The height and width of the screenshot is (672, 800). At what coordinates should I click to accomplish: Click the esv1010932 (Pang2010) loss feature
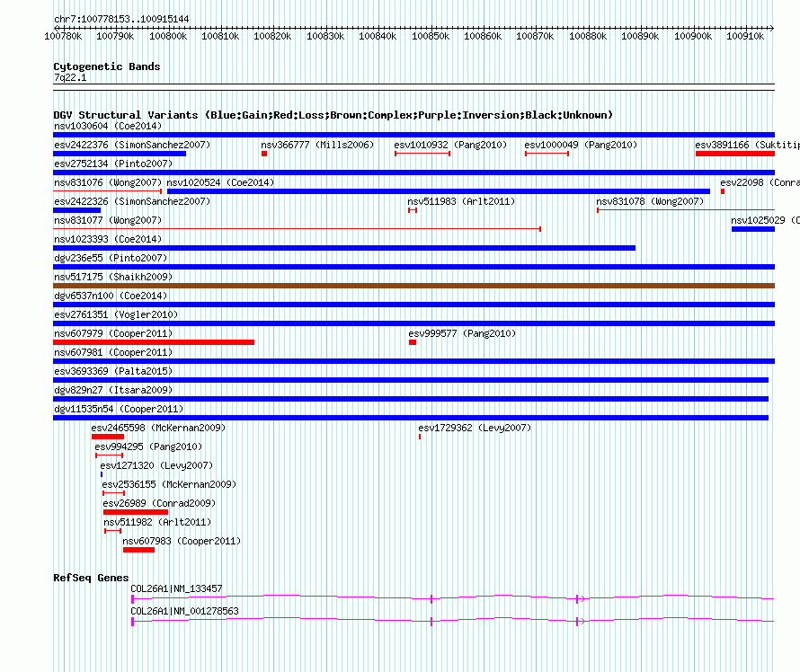point(422,154)
